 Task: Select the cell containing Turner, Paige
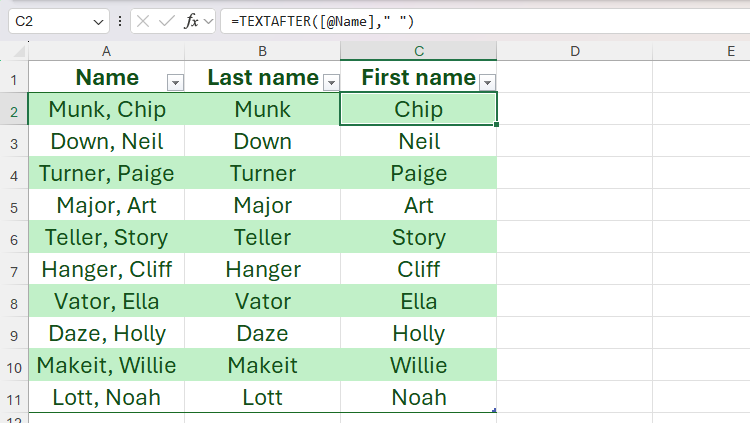[x=107, y=174]
